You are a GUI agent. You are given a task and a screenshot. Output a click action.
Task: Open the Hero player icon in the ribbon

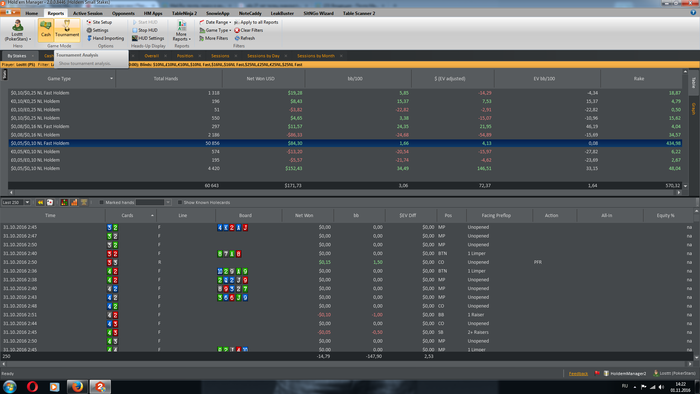click(18, 30)
